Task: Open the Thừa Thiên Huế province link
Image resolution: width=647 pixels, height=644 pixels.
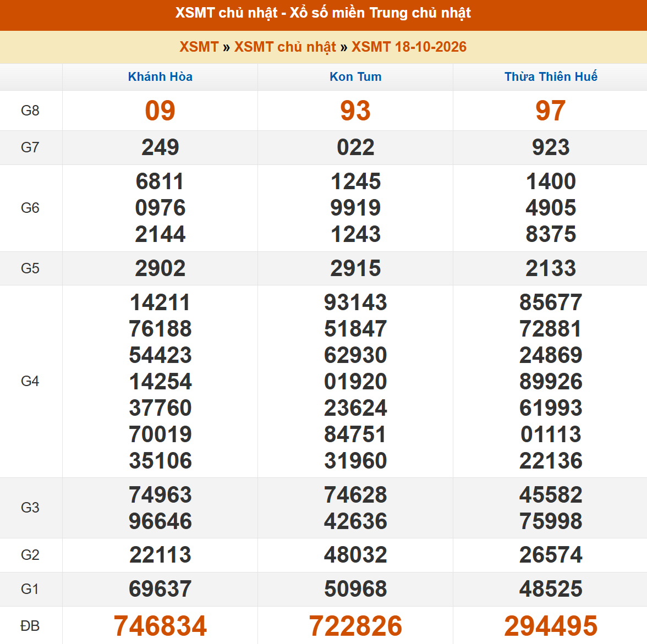Action: click(x=551, y=77)
